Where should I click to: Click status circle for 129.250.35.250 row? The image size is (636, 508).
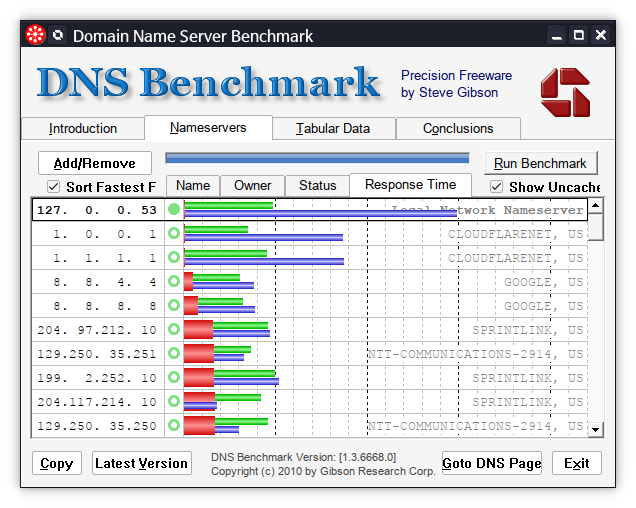pos(174,425)
